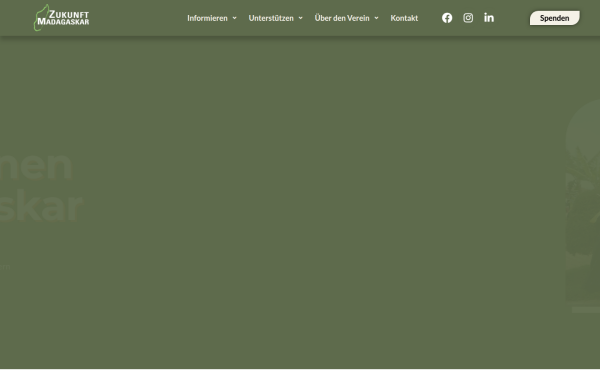Click the faded circle above the photo
This screenshot has height=375, width=600.
coord(583,126)
